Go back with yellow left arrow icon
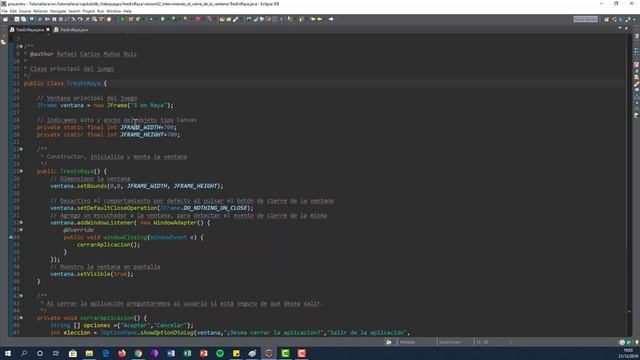Image resolution: width=640 pixels, height=360 pixels. (x=313, y=19)
